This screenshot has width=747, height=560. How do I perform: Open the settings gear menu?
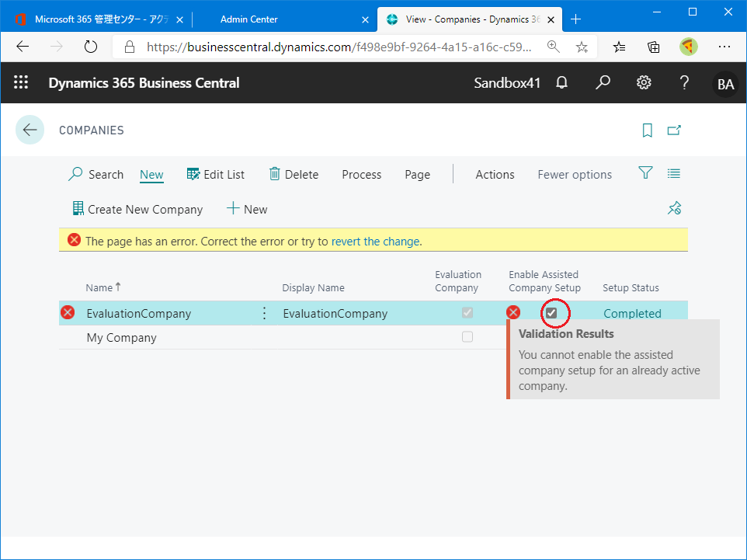[644, 82]
